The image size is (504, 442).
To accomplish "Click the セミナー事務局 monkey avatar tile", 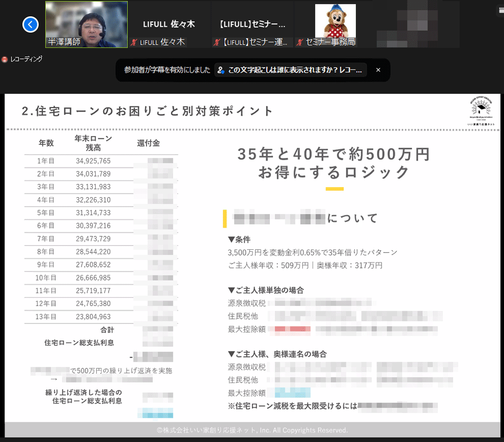I will 335,21.
